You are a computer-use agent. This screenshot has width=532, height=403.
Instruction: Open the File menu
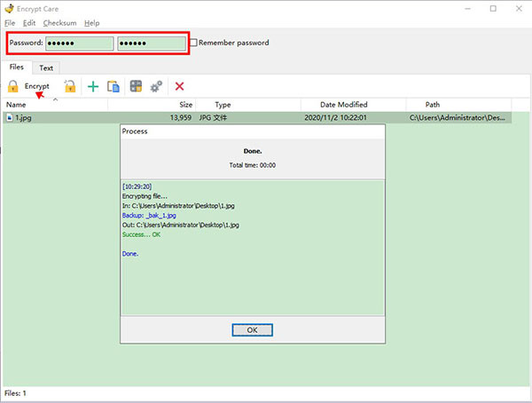click(x=11, y=22)
